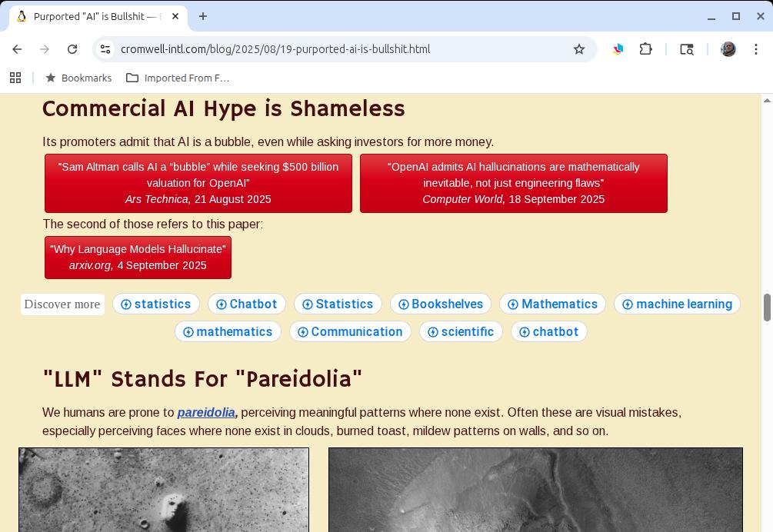Screen dimensions: 773x532
Task: Click the browser back arrow
Action: (x=17, y=49)
